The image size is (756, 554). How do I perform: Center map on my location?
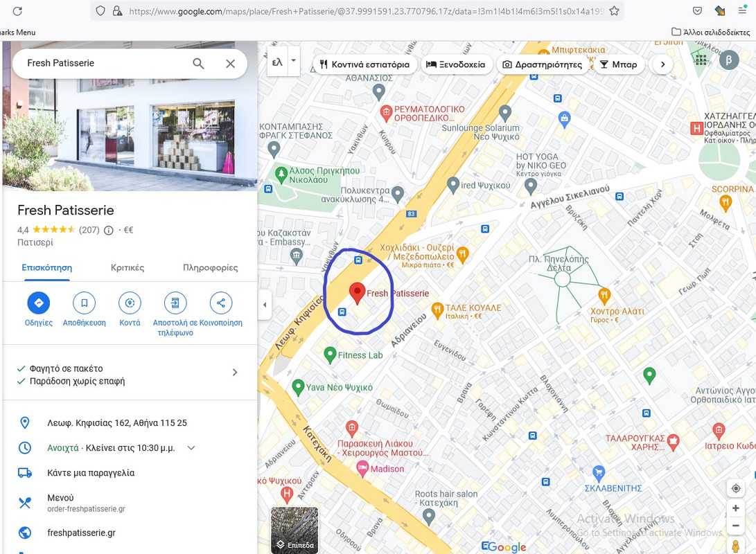[736, 488]
